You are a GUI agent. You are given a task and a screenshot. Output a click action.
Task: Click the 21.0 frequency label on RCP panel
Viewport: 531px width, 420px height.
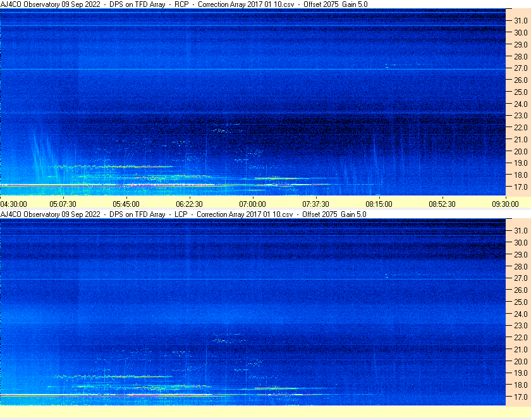(x=521, y=139)
